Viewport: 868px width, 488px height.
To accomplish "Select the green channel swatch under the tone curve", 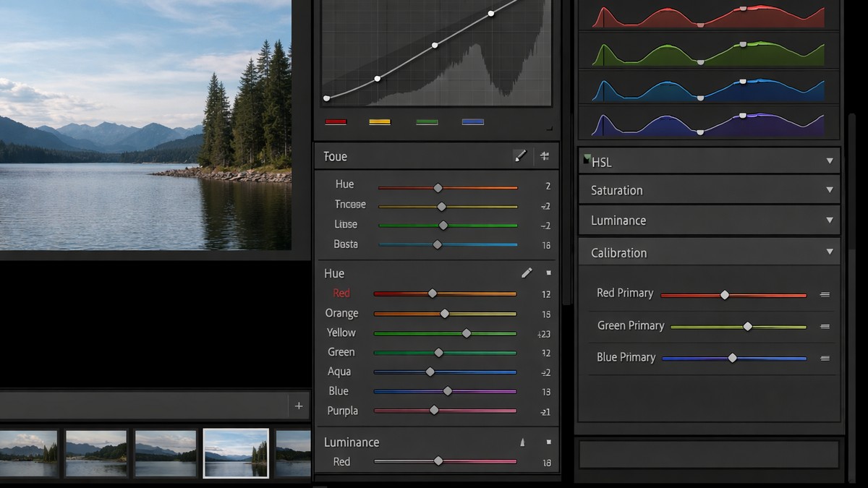I will (426, 121).
